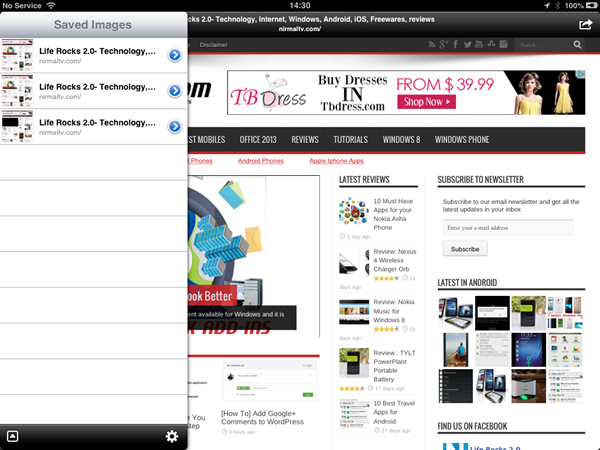The image size is (600, 450).
Task: Open the settings gear in sidebar
Action: pos(172,436)
